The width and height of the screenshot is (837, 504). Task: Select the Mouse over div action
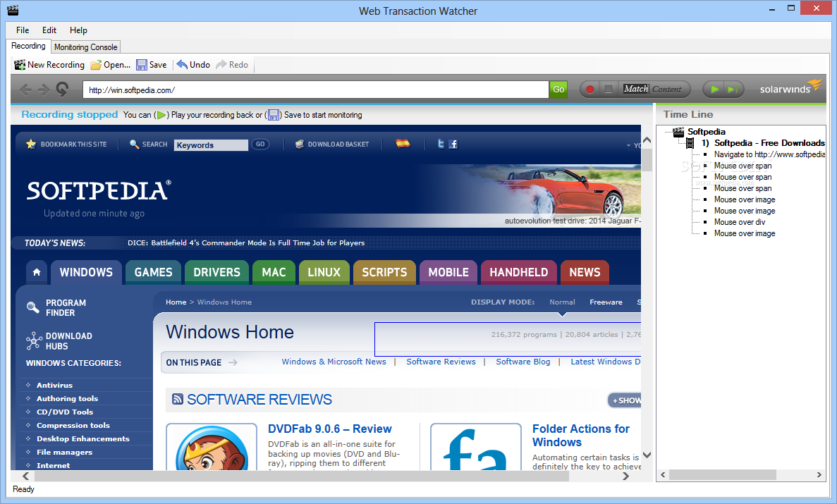pos(739,222)
